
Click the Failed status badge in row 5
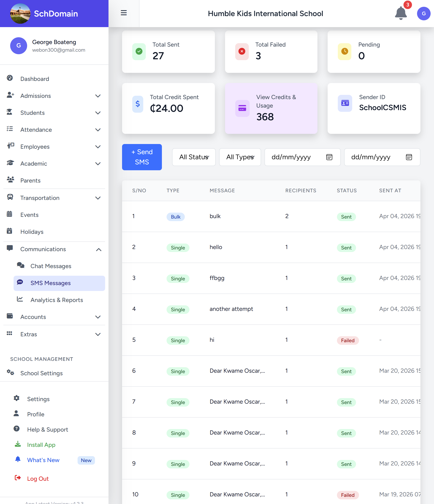click(348, 340)
